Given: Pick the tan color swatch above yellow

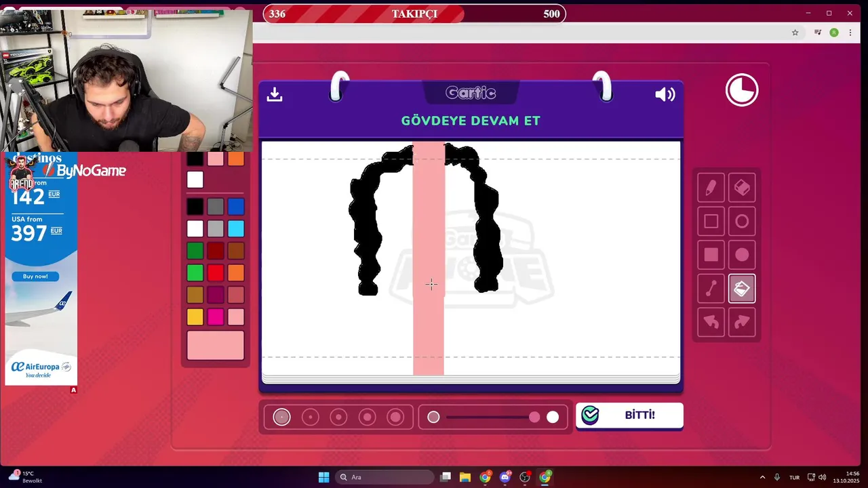Looking at the screenshot, I should click(x=195, y=295).
